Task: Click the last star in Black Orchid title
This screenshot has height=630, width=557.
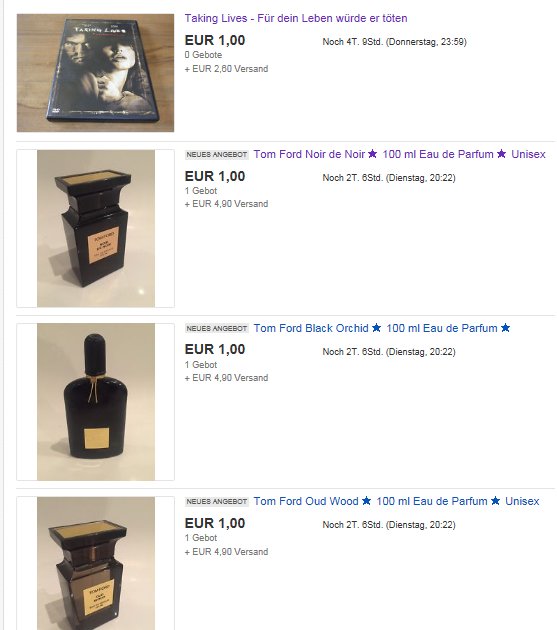Action: (506, 327)
